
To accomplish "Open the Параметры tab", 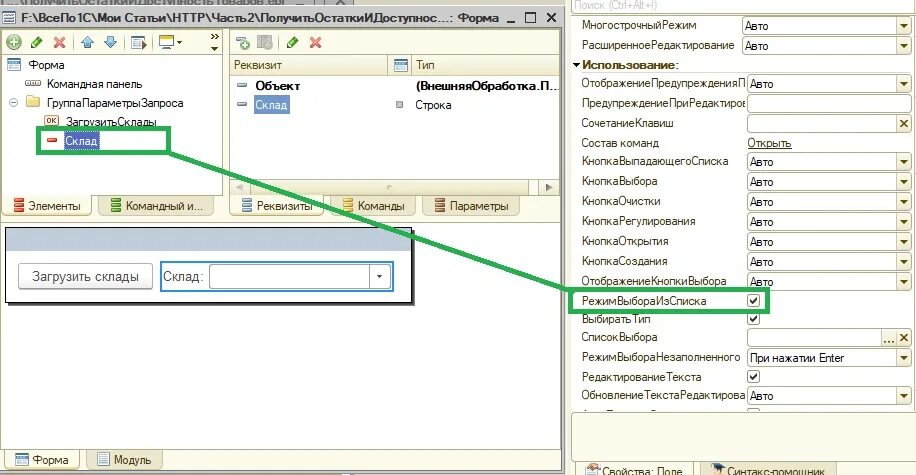I will (471, 206).
